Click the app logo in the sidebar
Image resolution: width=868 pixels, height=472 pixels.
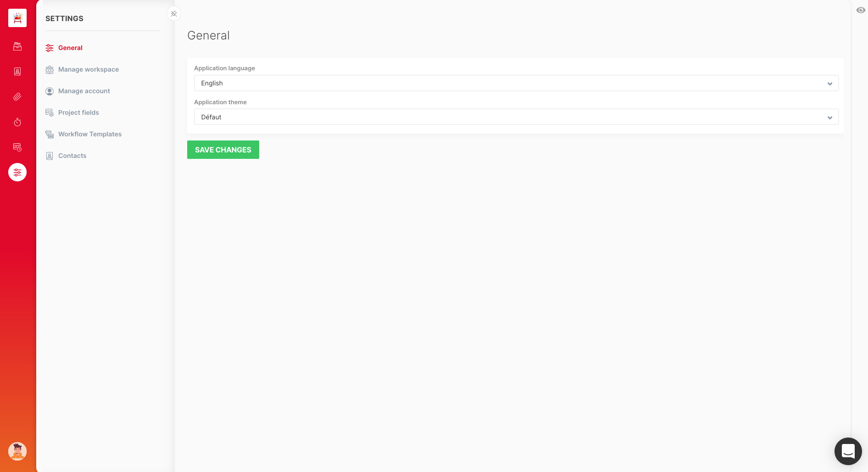pyautogui.click(x=17, y=18)
